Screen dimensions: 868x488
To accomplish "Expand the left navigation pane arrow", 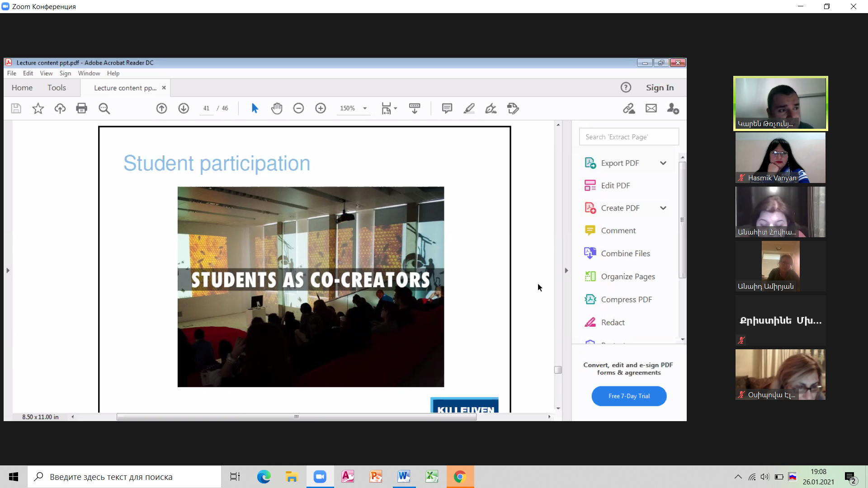I will 8,271.
